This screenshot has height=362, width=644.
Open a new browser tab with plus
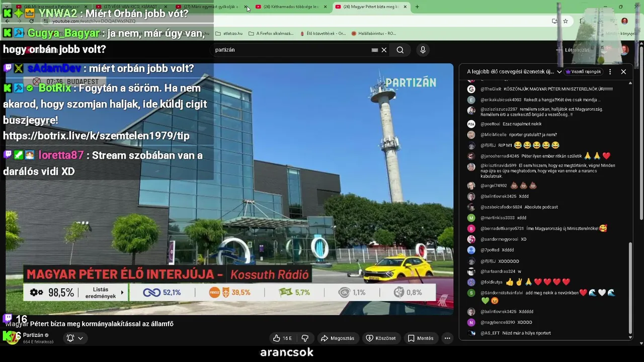pos(417,7)
